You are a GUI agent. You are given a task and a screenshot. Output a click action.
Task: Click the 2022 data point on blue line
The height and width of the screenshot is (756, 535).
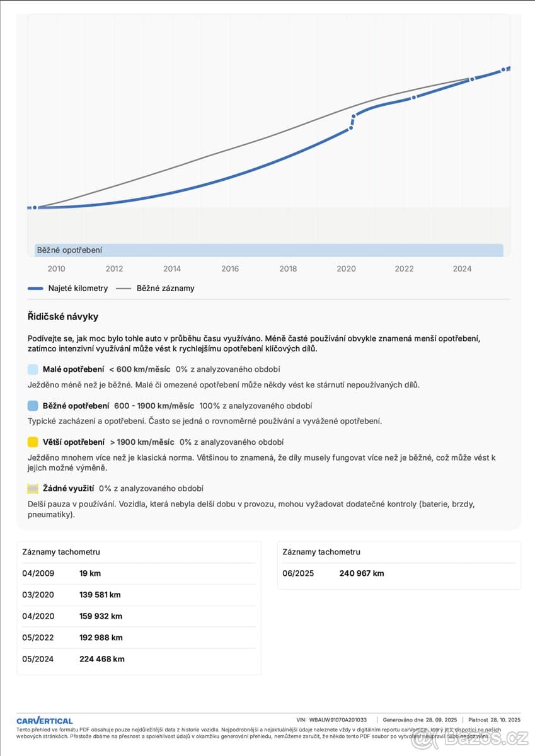pos(414,97)
